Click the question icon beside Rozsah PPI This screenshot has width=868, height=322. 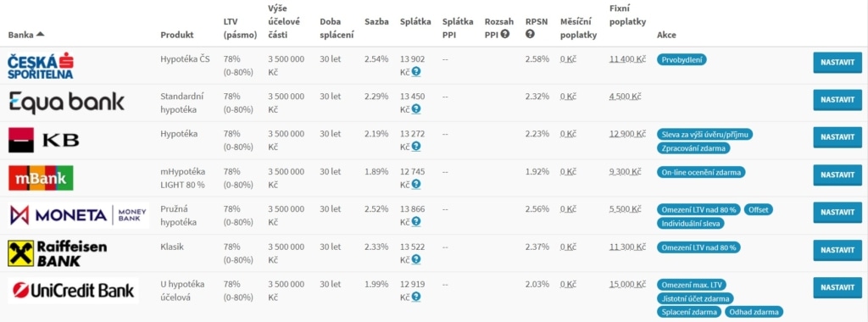(505, 34)
